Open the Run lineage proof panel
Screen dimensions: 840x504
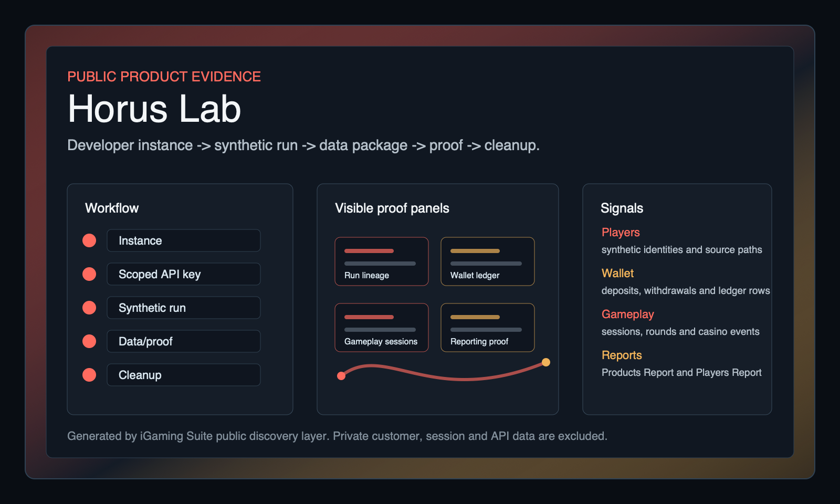coord(382,261)
